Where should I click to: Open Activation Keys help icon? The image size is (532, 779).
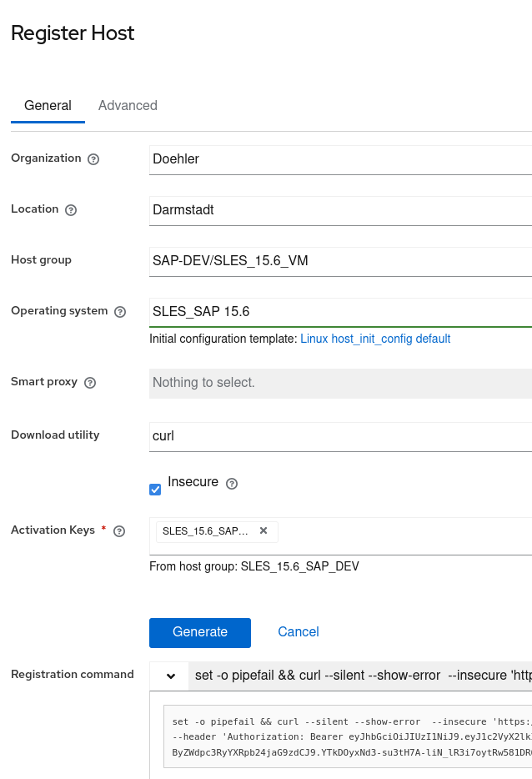[119, 531]
